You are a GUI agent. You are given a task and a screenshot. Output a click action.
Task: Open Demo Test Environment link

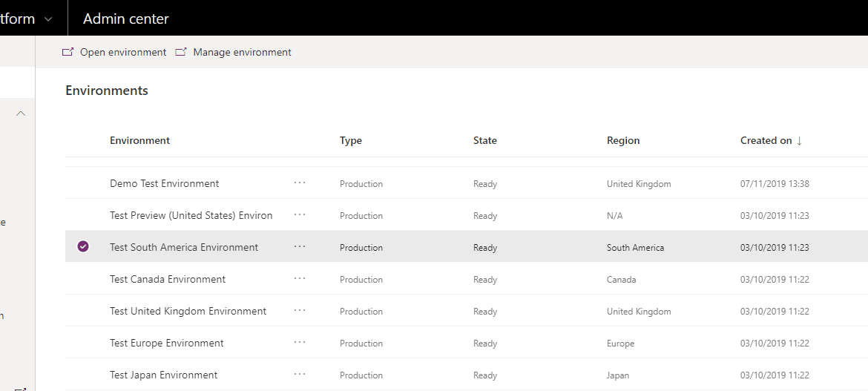[165, 183]
